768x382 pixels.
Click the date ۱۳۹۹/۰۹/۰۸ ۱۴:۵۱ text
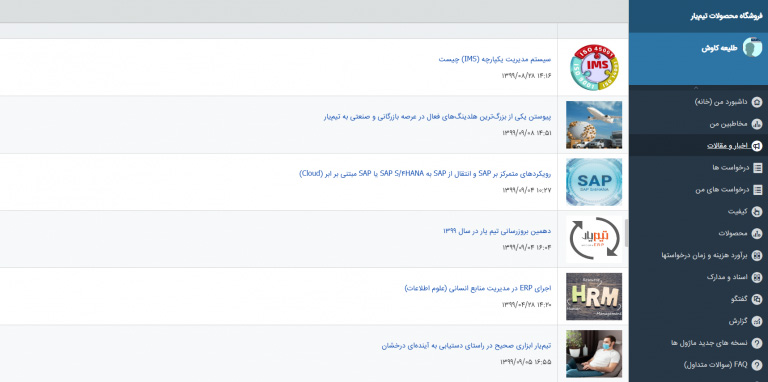tap(527, 133)
